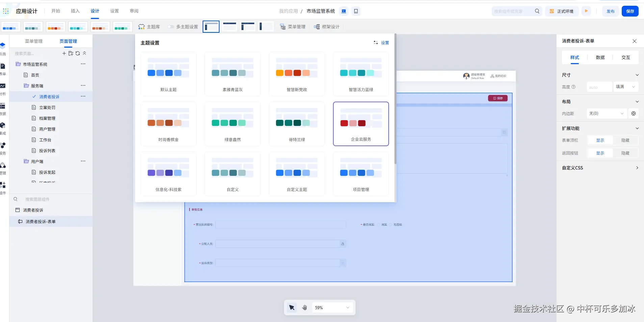Collapse the 尺寸 section
644x322 pixels.
click(637, 75)
